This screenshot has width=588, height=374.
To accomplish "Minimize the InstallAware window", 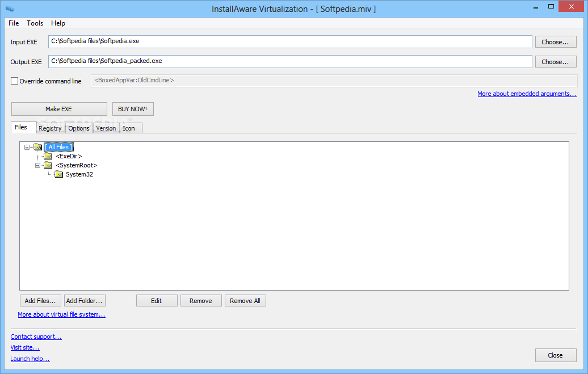I will tap(536, 7).
